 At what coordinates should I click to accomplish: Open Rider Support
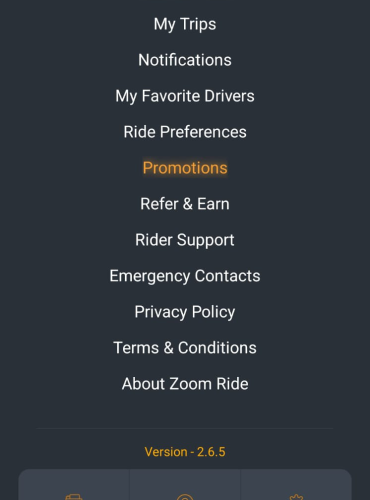tap(185, 240)
